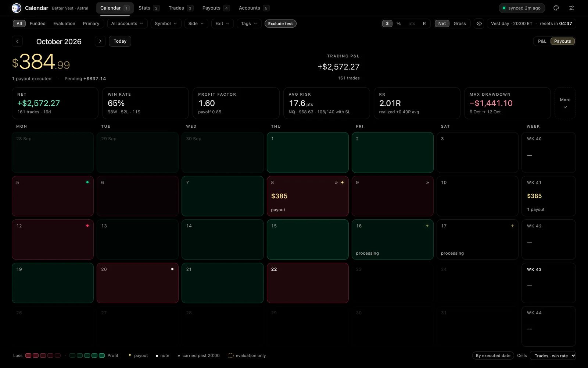588x368 pixels.
Task: Filter by Evaluation accounts
Action: tap(64, 24)
